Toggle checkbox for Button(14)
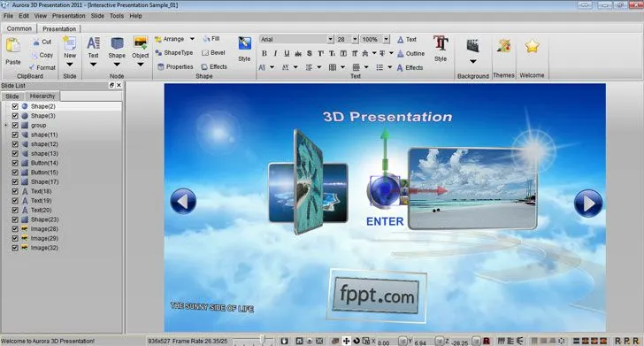644x346 pixels. (x=15, y=163)
